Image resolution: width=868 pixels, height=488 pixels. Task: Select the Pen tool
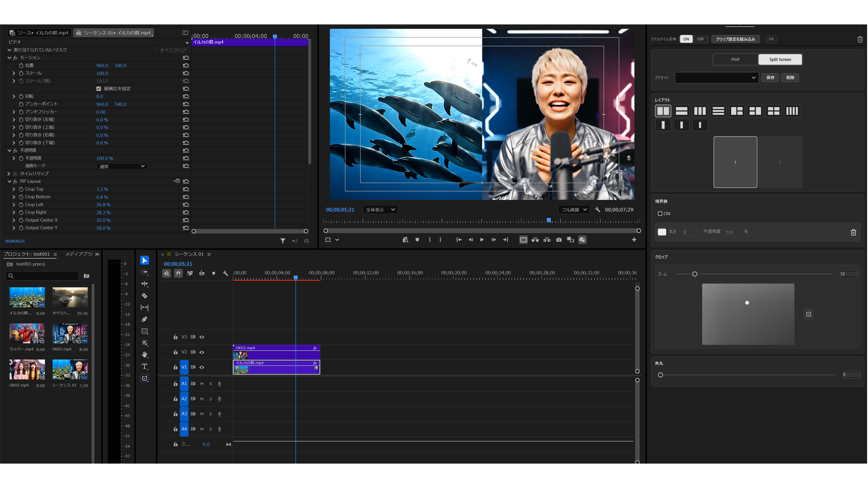(145, 319)
